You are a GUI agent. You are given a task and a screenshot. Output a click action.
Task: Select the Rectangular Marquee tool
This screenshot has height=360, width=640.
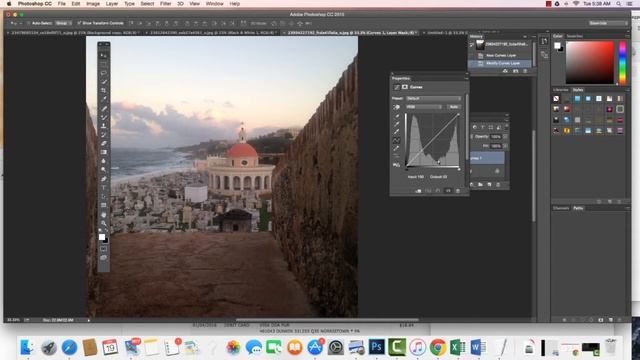(104, 64)
